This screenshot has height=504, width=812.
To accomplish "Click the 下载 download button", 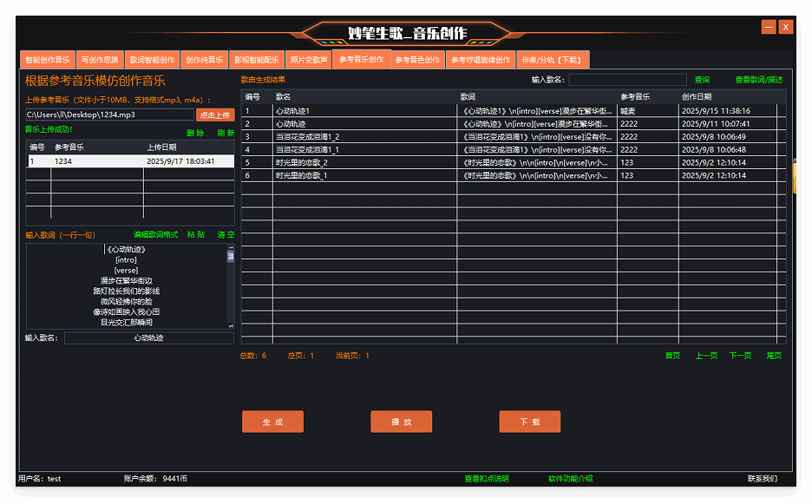I will 529,422.
